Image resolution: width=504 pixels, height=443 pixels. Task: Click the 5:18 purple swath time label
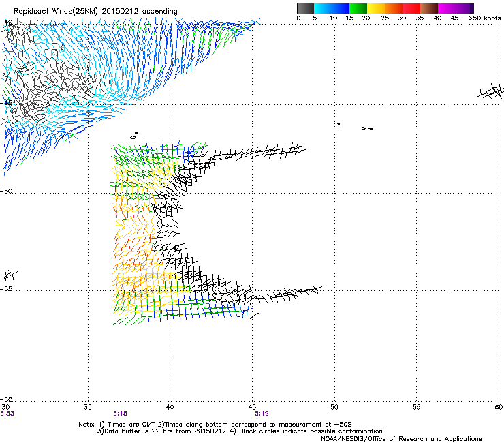[121, 414]
